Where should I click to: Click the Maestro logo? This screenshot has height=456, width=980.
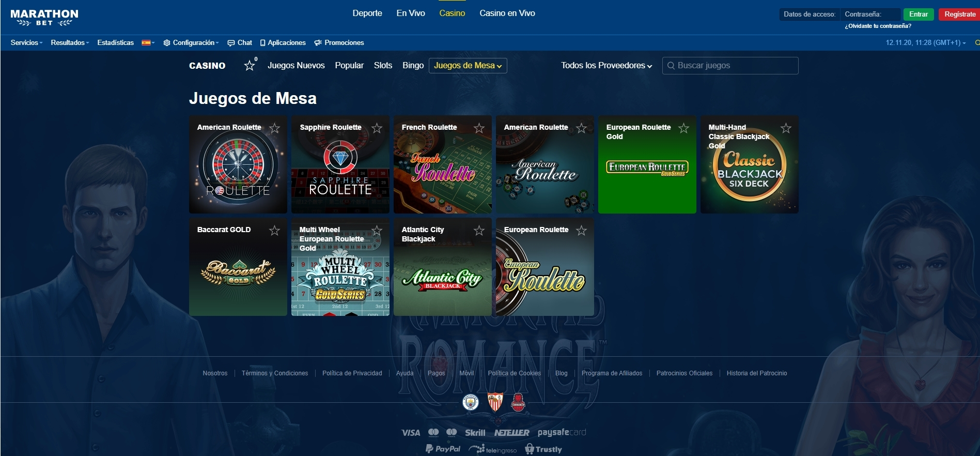click(x=452, y=432)
